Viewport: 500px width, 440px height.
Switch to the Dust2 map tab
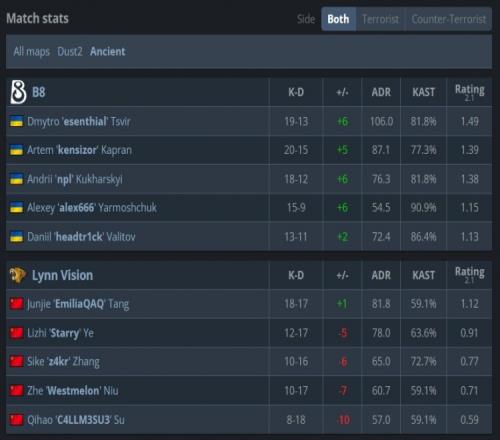click(70, 52)
